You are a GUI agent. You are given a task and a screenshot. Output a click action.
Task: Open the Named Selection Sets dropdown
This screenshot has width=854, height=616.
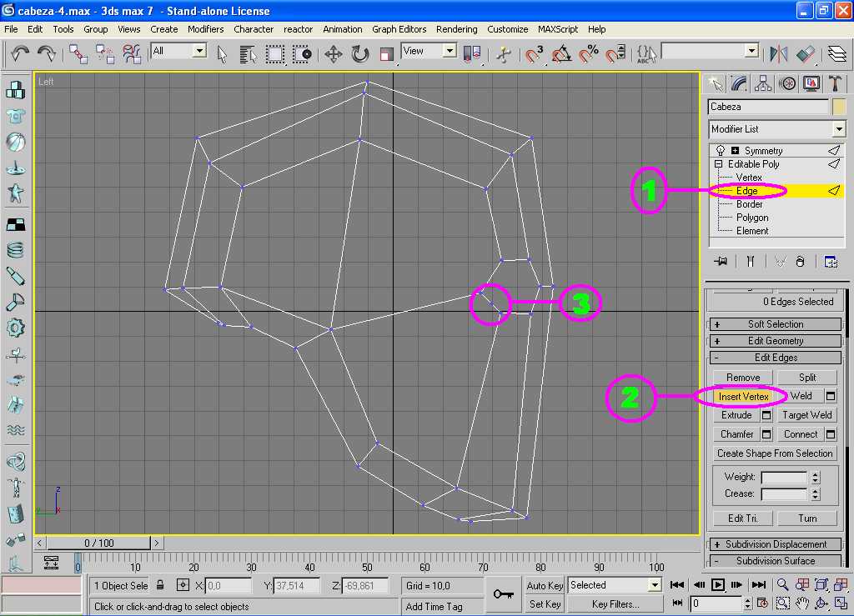point(752,51)
